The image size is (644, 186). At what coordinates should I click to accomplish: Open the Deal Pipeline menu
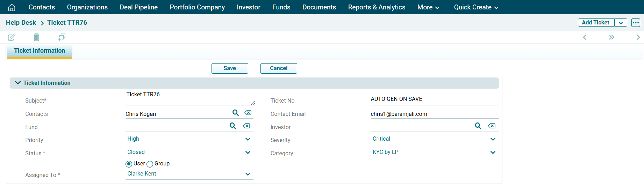click(x=138, y=7)
